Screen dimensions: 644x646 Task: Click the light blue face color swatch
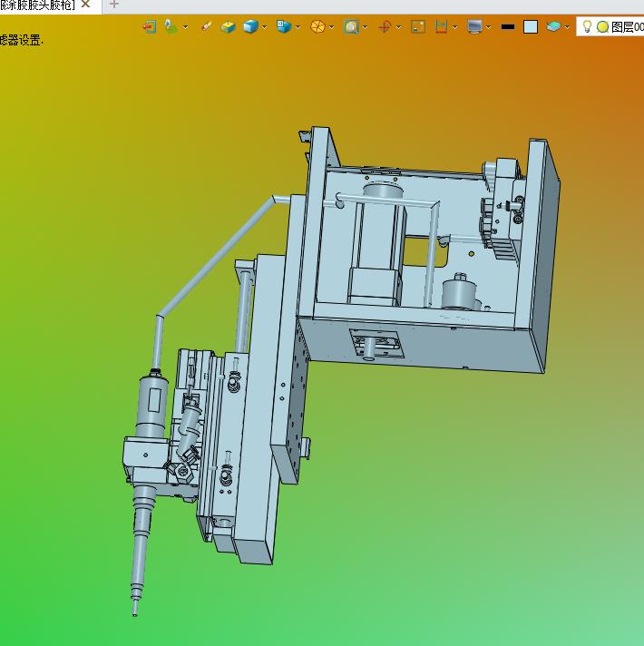pos(531,27)
